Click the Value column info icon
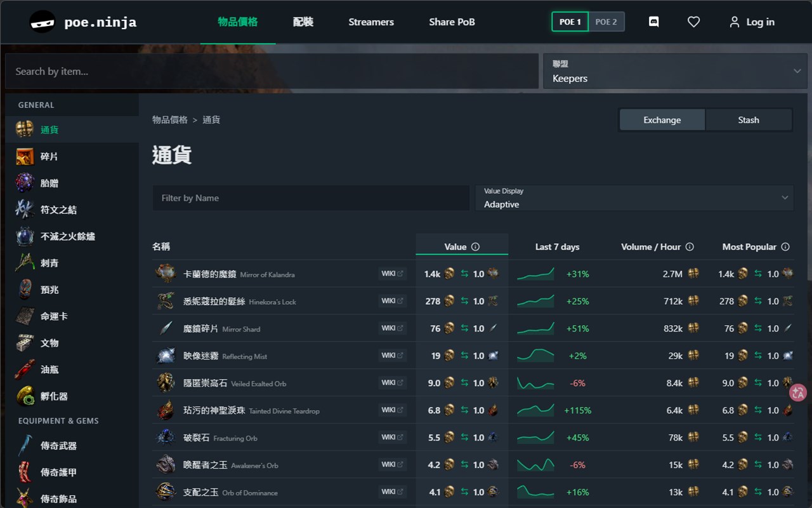This screenshot has width=812, height=508. click(476, 247)
